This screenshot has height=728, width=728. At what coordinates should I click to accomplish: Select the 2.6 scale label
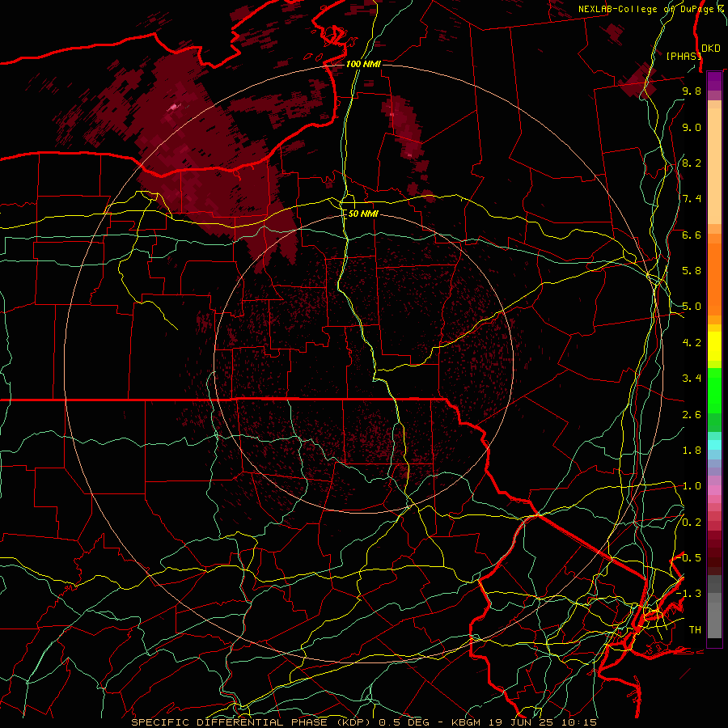(x=692, y=415)
